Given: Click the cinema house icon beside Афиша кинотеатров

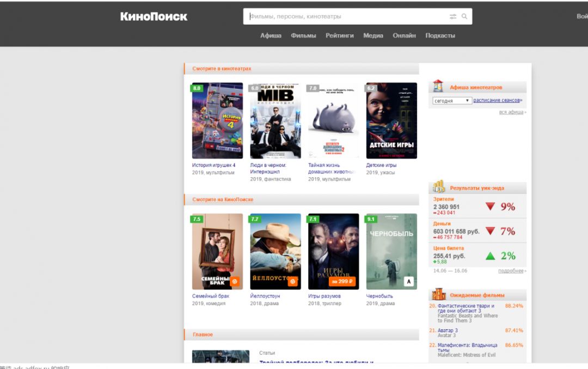Looking at the screenshot, I should (x=438, y=86).
